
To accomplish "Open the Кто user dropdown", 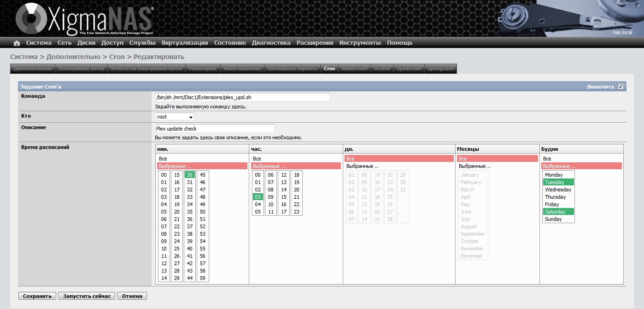I will tap(175, 117).
